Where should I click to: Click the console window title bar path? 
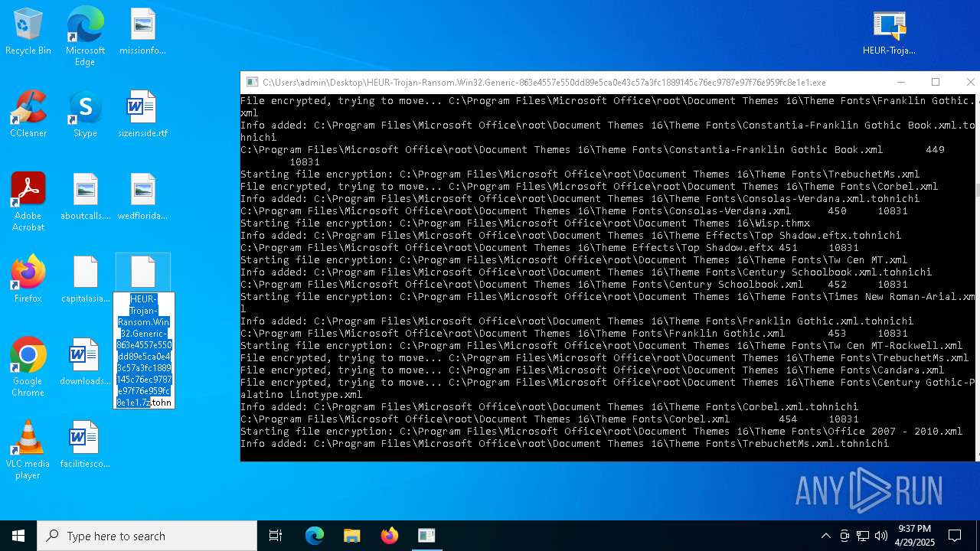tap(544, 83)
